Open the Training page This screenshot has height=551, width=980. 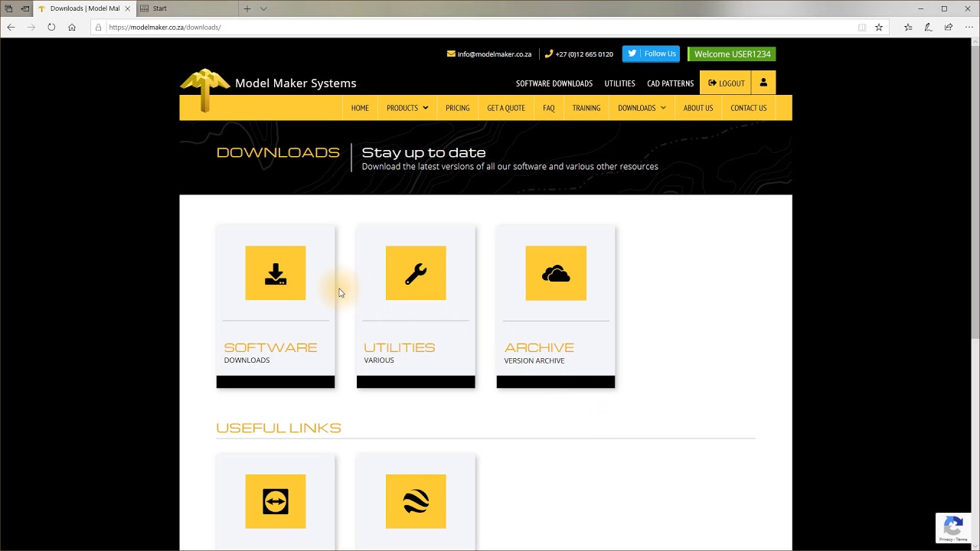coord(586,108)
